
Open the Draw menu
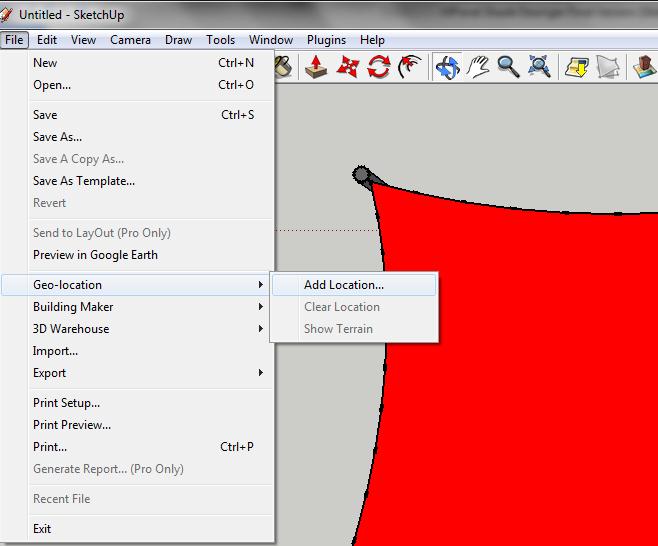178,40
